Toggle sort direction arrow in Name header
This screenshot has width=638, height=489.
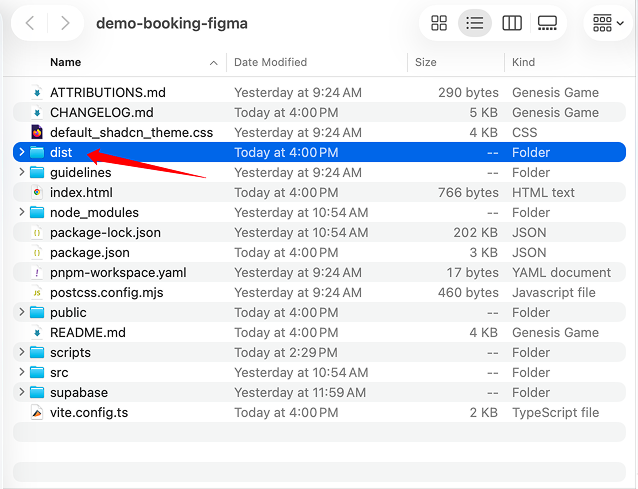213,63
